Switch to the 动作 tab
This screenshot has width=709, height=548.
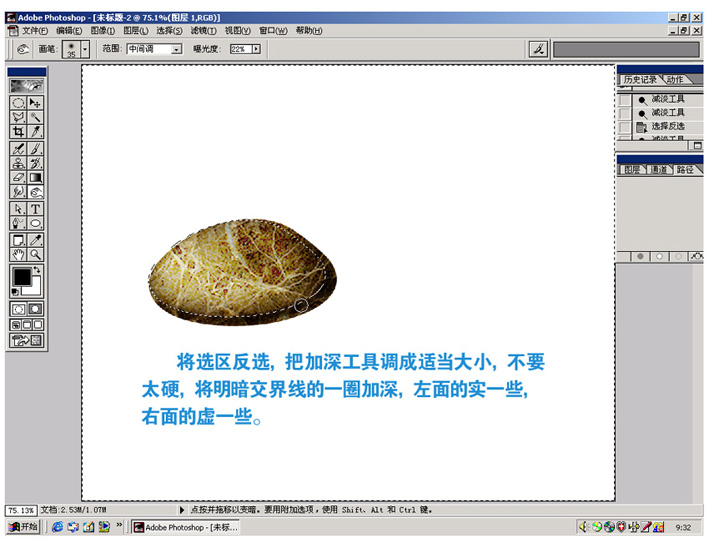(x=675, y=80)
